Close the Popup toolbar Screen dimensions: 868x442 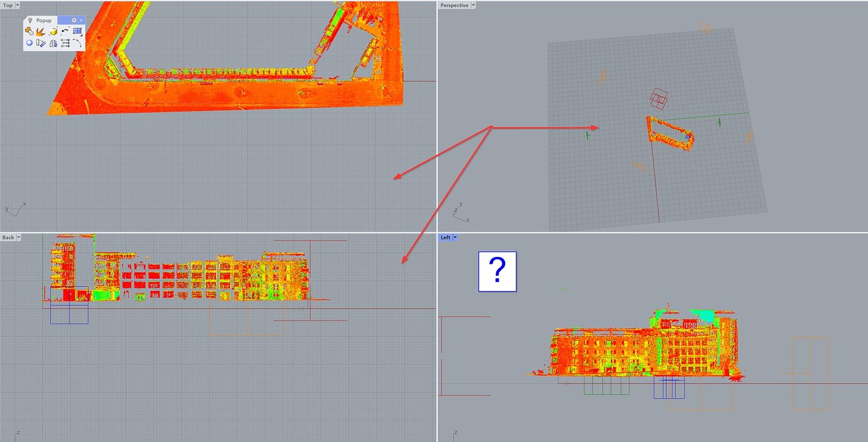[x=82, y=20]
